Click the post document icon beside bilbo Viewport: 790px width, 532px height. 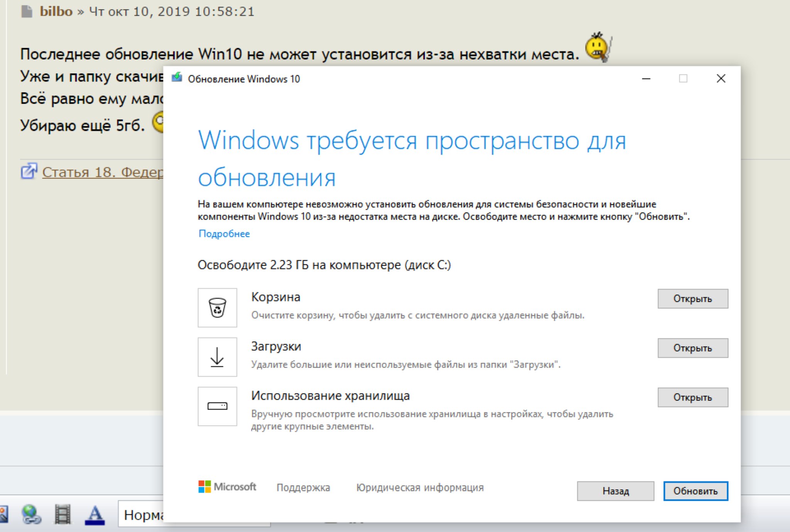(27, 12)
